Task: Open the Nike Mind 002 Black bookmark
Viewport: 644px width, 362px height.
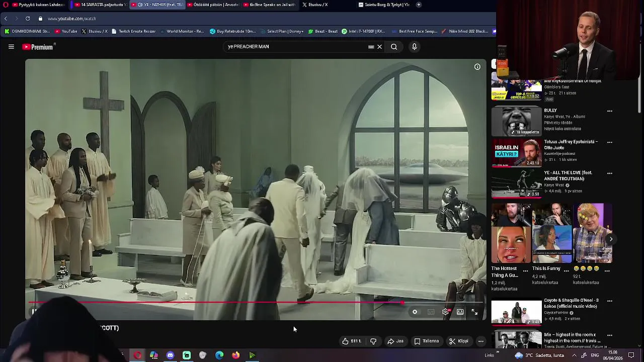Action: pos(465,31)
